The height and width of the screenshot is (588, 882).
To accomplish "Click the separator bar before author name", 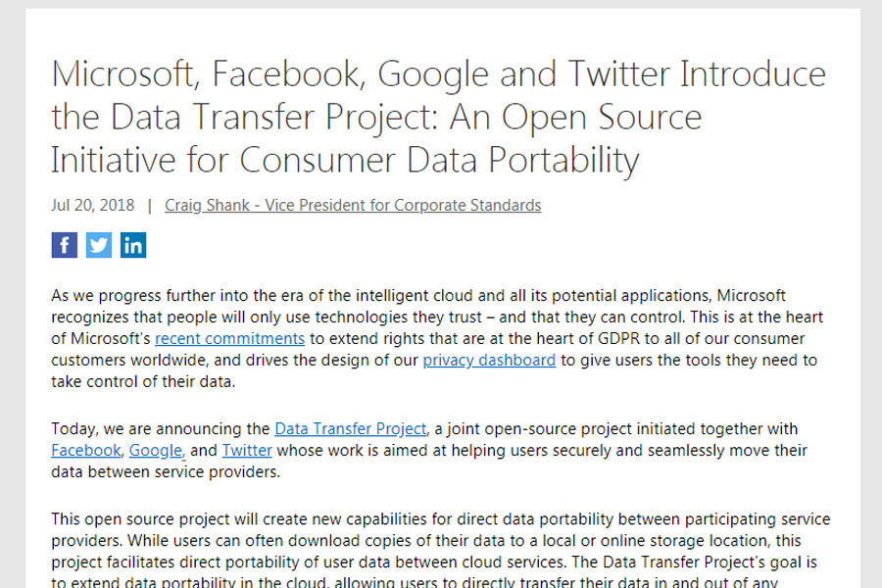I will pos(150,206).
